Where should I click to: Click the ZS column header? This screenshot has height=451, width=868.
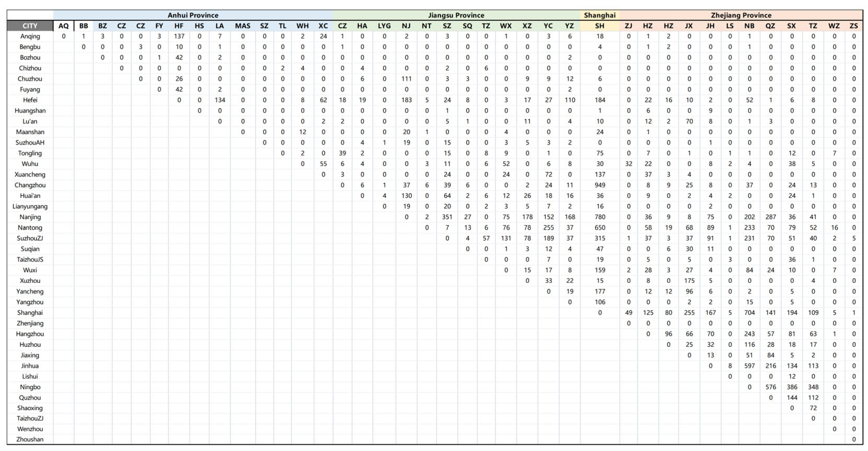pos(854,26)
